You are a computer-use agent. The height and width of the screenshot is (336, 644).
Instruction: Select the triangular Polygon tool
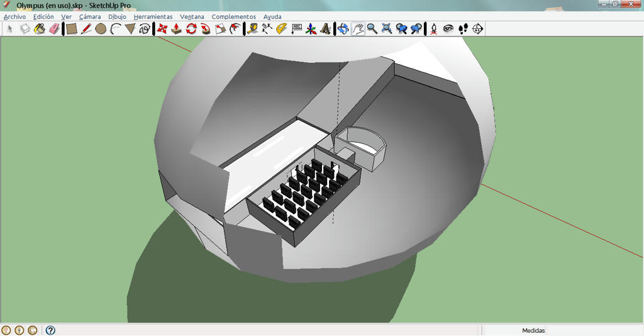pyautogui.click(x=130, y=29)
